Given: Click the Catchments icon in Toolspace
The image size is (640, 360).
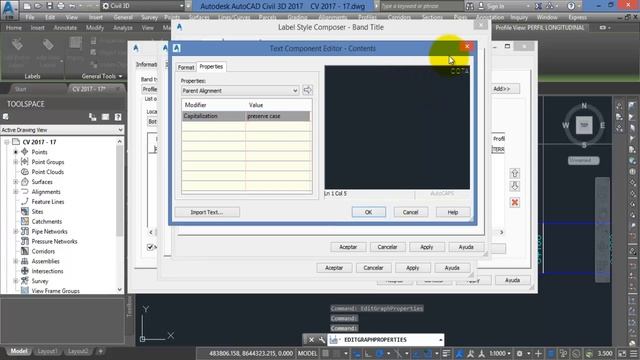Looking at the screenshot, I should point(24,221).
